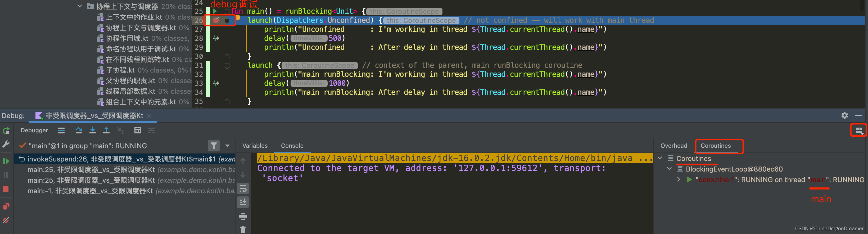Click Show Execution Point icon
This screenshot has width=868, height=234.
coord(61,130)
